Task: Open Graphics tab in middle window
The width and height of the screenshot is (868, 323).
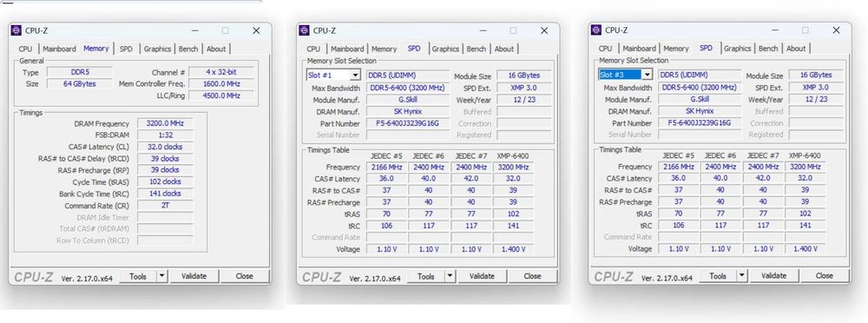Action: [x=445, y=49]
